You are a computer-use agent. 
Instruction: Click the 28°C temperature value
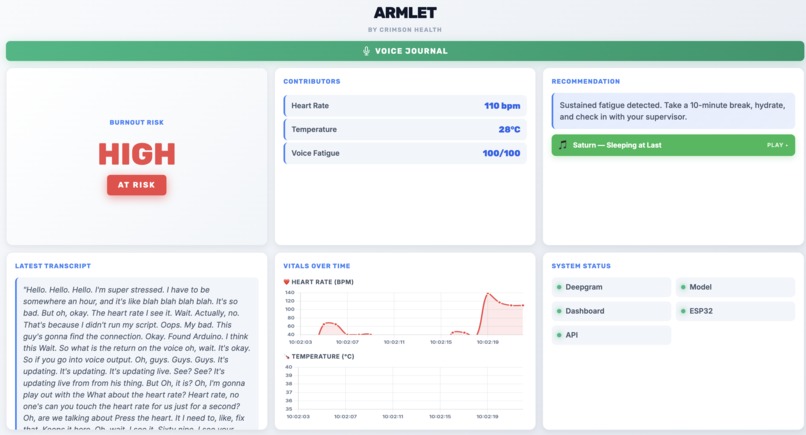pos(509,130)
